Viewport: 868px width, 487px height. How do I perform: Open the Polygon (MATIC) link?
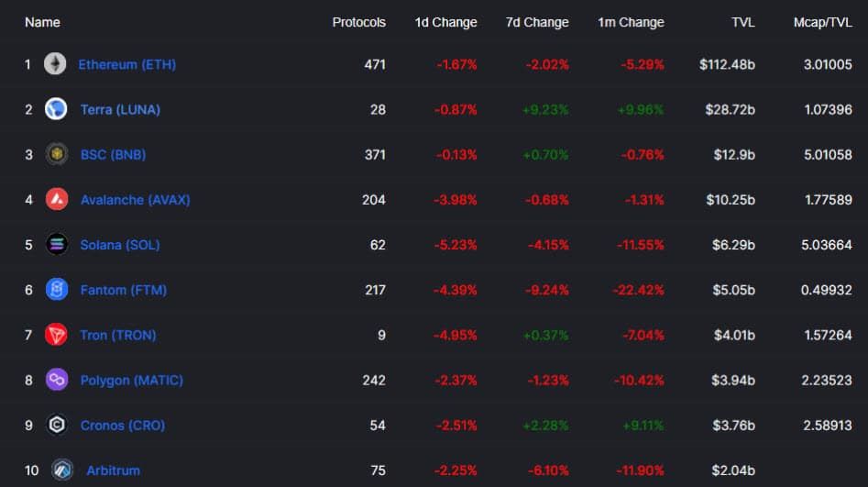[131, 380]
